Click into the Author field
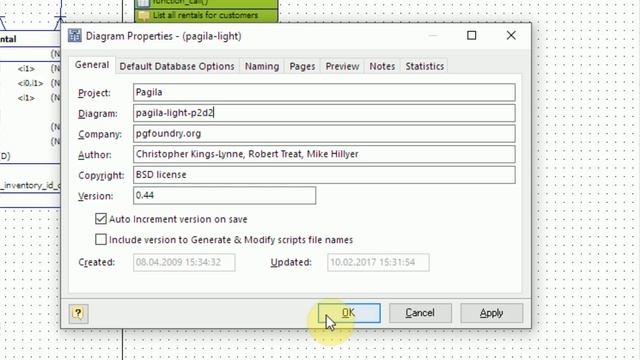Image resolution: width=640 pixels, height=360 pixels. (324, 154)
